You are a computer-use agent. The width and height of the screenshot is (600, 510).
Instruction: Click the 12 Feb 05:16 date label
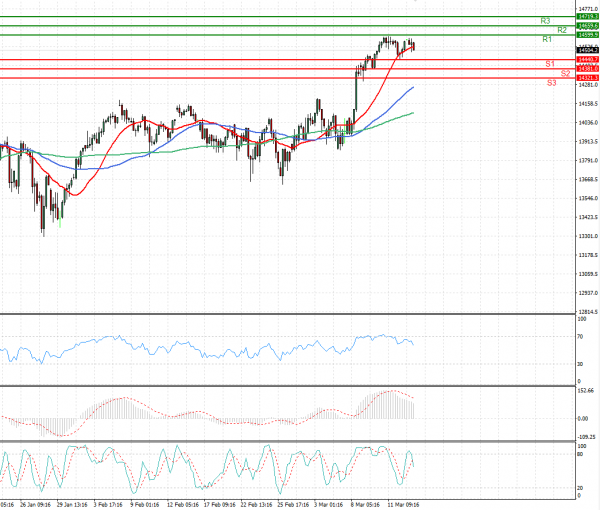coord(183,505)
